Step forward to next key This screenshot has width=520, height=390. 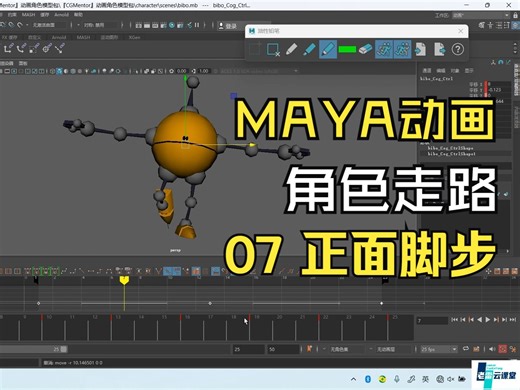[496, 320]
